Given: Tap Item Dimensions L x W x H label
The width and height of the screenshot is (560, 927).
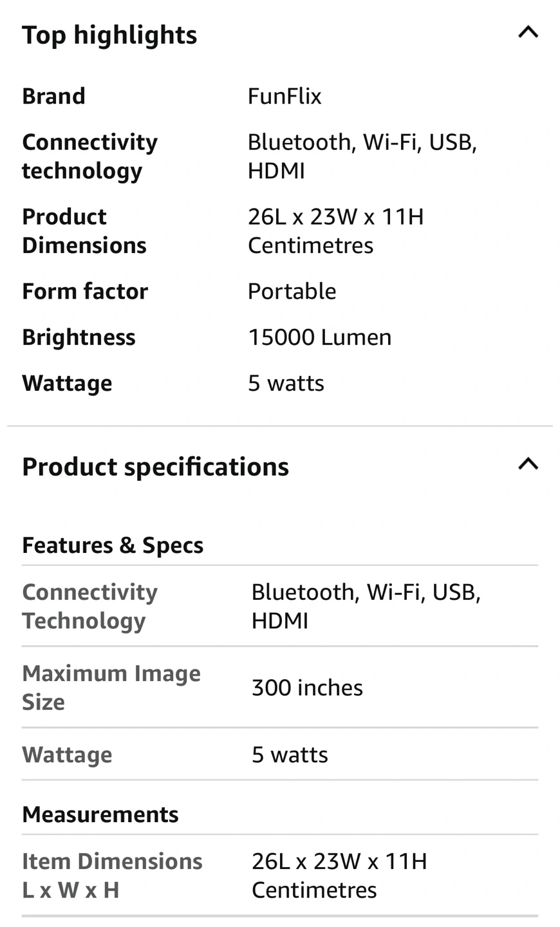Looking at the screenshot, I should (x=112, y=876).
